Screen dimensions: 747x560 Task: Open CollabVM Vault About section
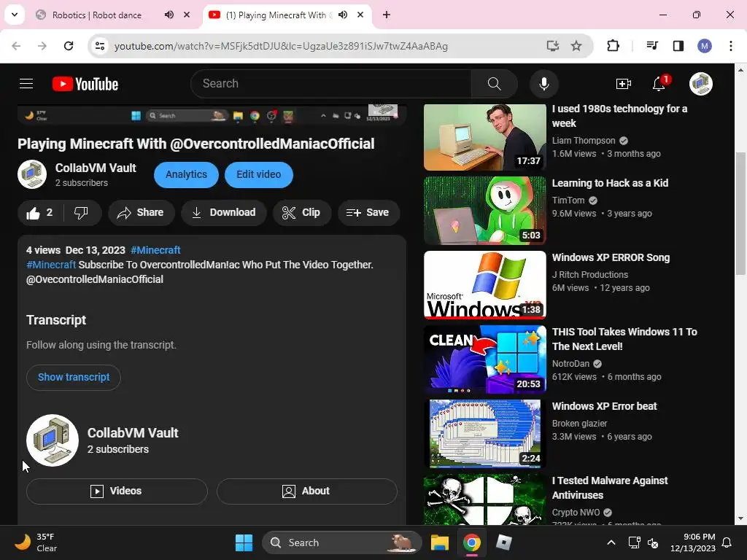[307, 491]
